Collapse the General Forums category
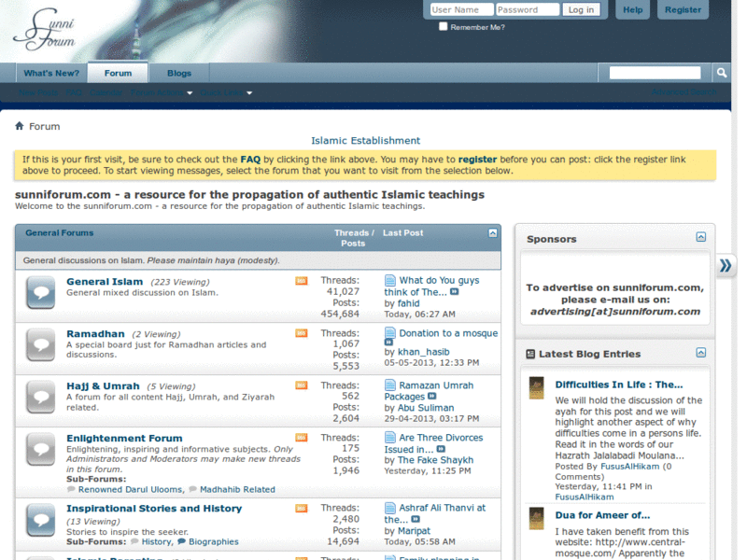The width and height of the screenshot is (747, 560). (493, 232)
